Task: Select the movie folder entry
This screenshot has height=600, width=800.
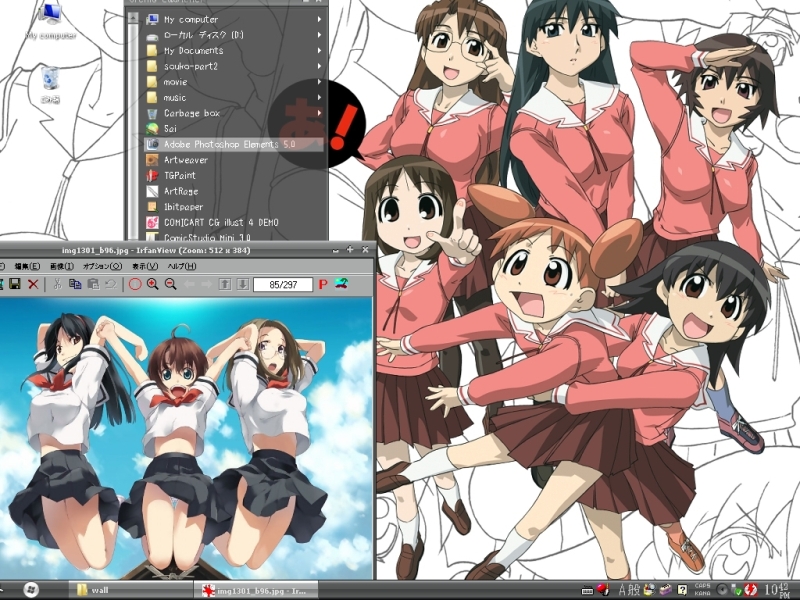Action: (234, 82)
